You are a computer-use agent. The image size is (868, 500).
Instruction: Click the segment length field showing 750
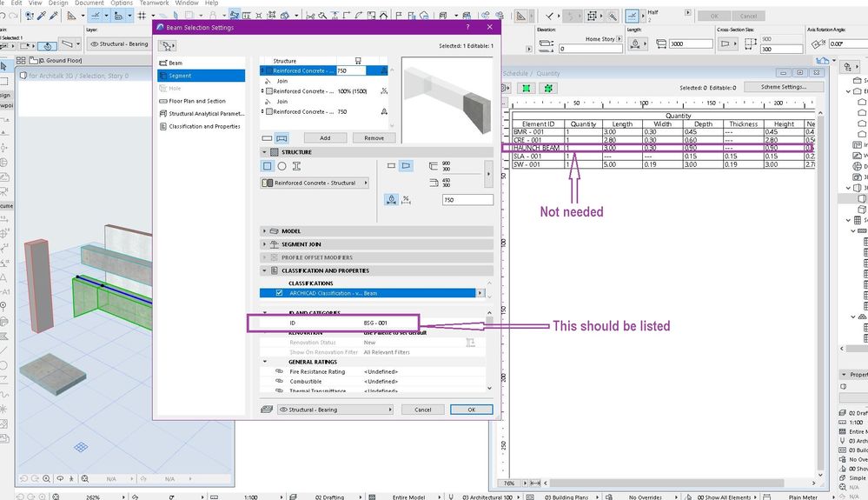tap(467, 200)
